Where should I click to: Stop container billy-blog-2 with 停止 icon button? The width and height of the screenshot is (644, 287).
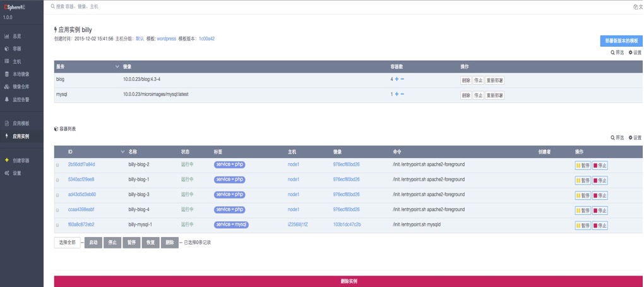[600, 166]
